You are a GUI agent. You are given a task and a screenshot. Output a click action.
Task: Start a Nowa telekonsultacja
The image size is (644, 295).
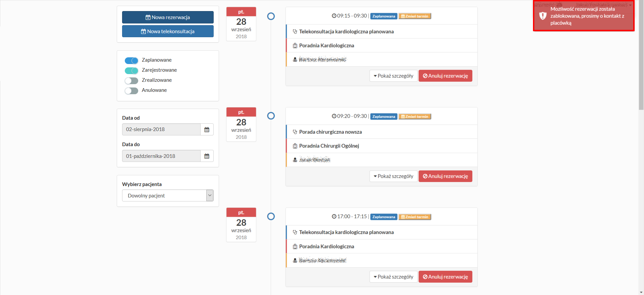pyautogui.click(x=168, y=32)
